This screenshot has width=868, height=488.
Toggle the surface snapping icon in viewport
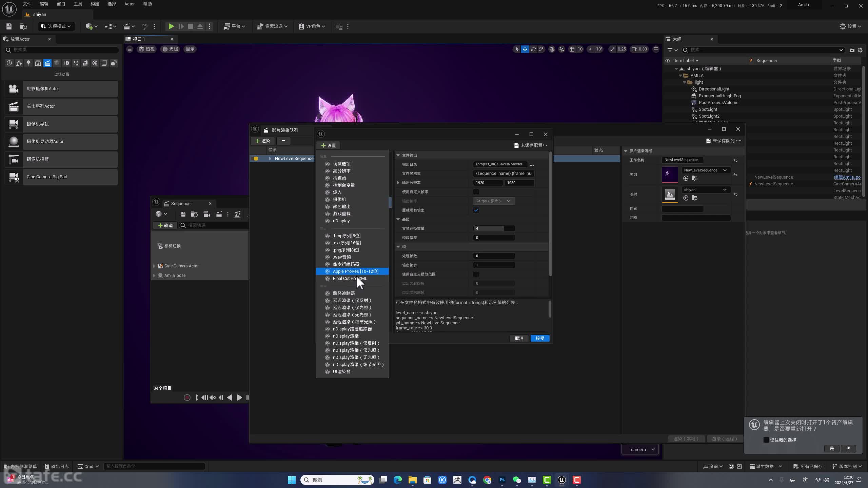pos(562,49)
